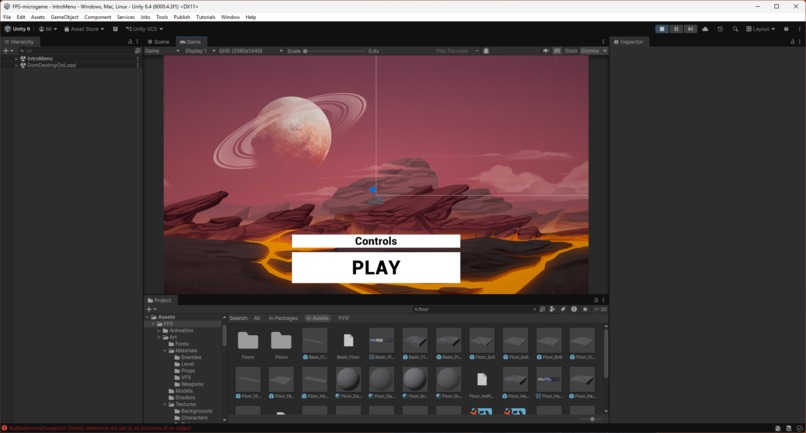Open the Play Focused dropdown
Image resolution: width=806 pixels, height=433 pixels.
(457, 51)
